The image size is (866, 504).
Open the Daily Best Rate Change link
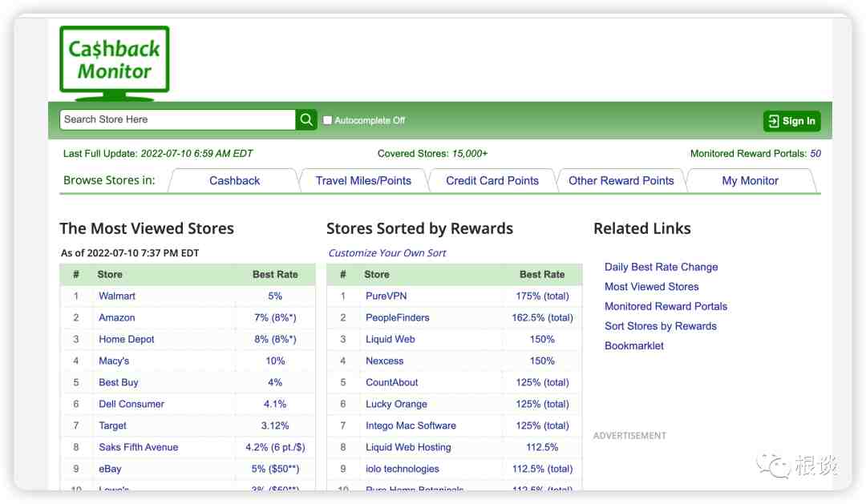(x=661, y=267)
